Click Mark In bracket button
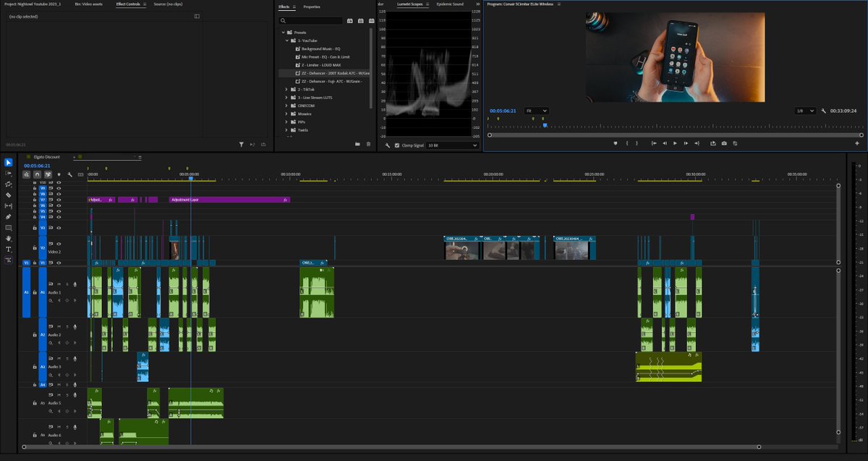 pos(626,143)
